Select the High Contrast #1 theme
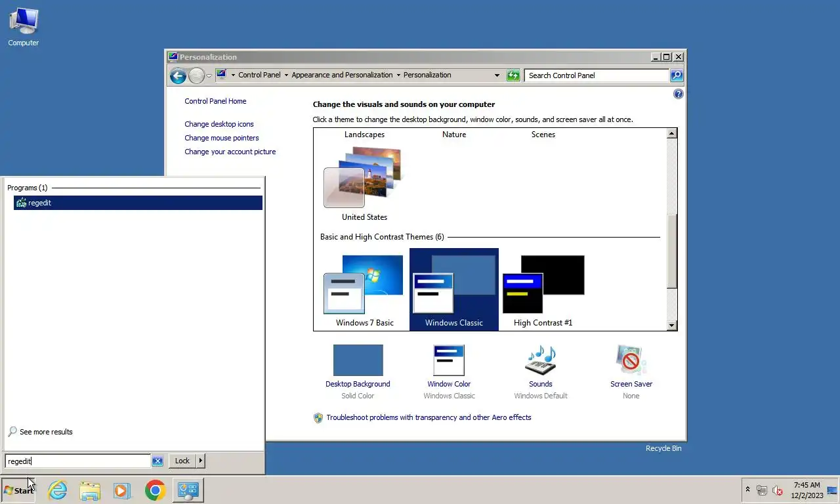 click(x=543, y=289)
